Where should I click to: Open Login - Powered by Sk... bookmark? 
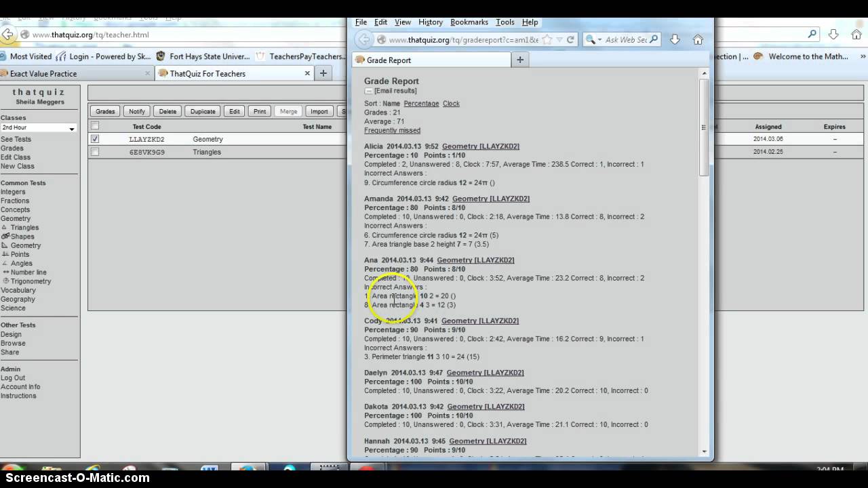click(x=103, y=57)
